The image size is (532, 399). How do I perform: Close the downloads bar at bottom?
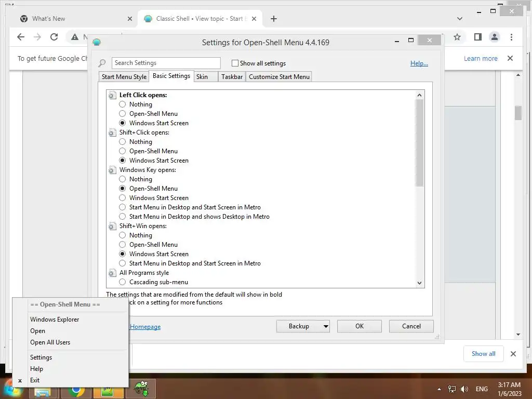coord(513,354)
